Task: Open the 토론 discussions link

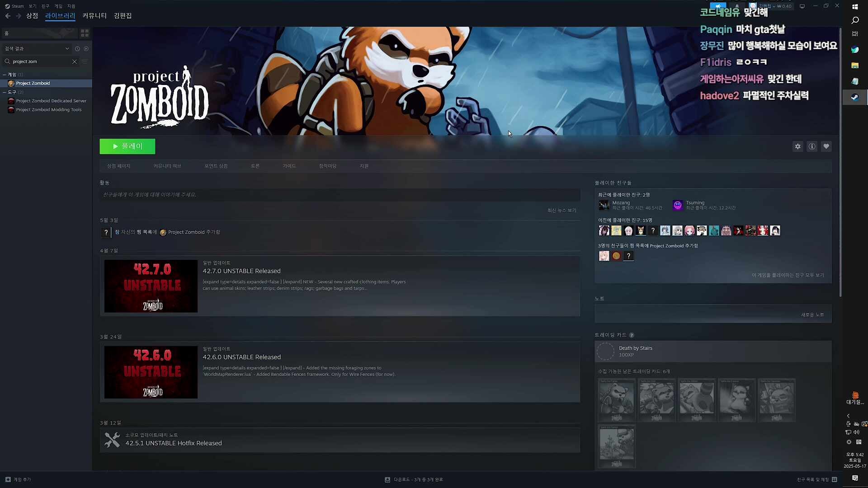Action: point(255,166)
